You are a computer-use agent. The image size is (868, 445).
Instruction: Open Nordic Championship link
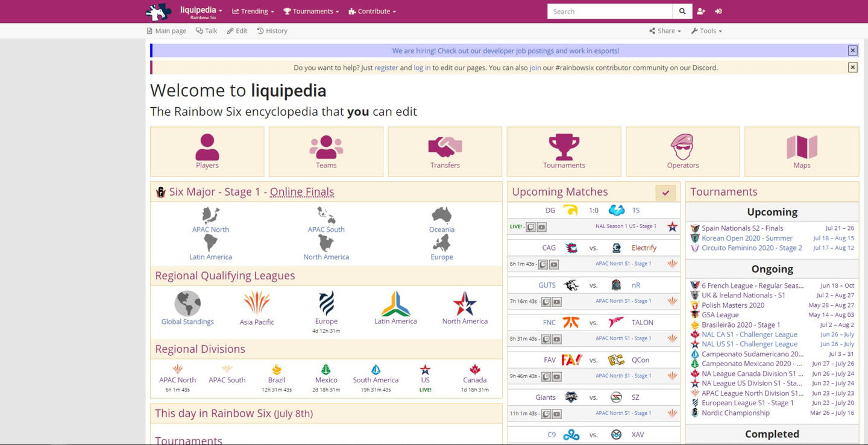click(x=735, y=412)
